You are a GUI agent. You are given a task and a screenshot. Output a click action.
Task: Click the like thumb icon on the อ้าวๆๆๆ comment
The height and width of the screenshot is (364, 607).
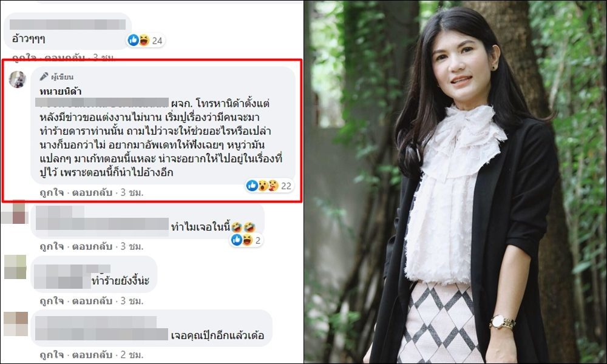[133, 40]
